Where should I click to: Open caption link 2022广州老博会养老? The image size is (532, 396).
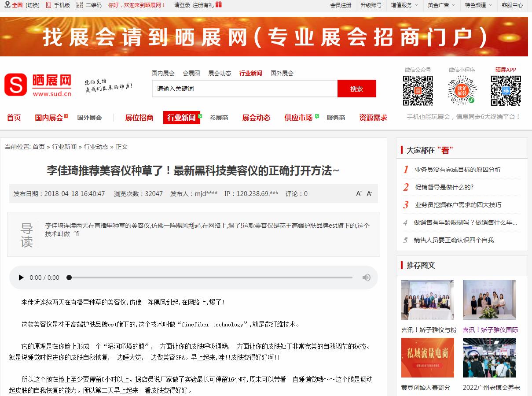(x=491, y=388)
